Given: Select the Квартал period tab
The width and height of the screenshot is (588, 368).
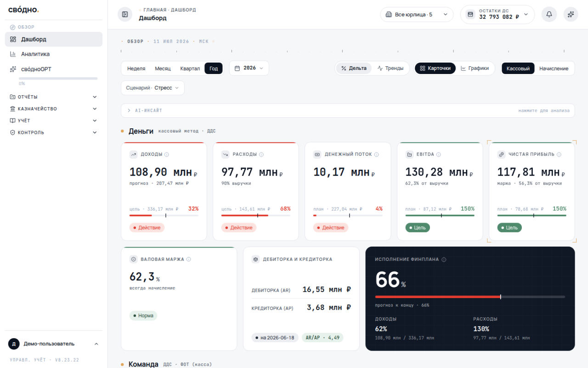Looking at the screenshot, I should (x=190, y=69).
